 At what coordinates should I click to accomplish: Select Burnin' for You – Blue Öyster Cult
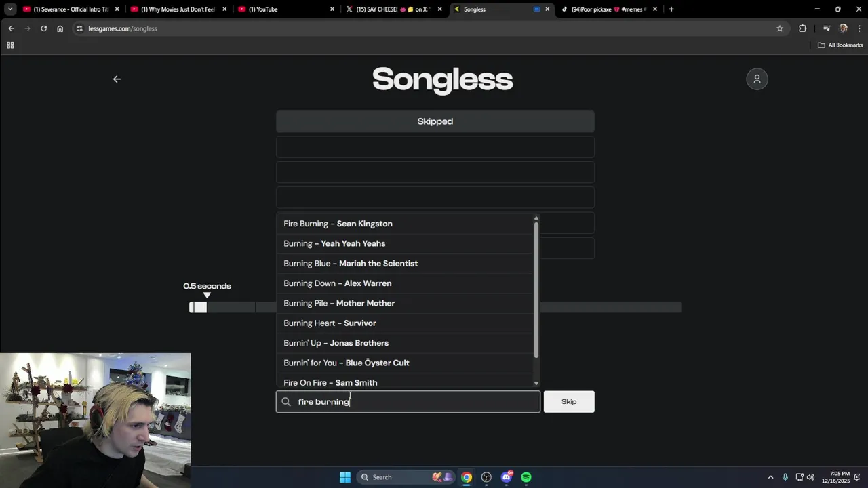pos(405,363)
